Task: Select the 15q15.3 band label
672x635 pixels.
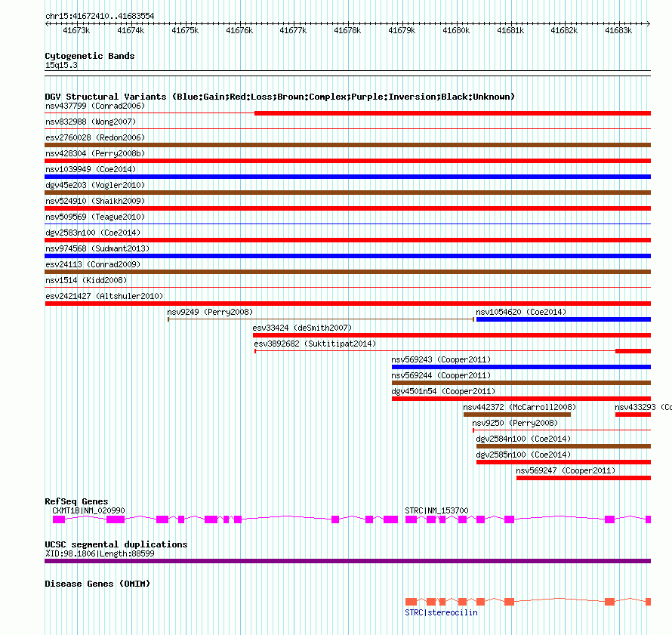Action: pos(61,65)
